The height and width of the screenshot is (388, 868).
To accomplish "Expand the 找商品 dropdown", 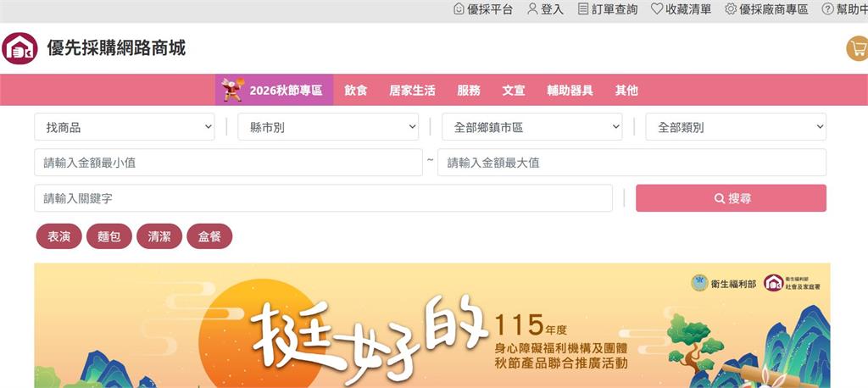I will [125, 127].
